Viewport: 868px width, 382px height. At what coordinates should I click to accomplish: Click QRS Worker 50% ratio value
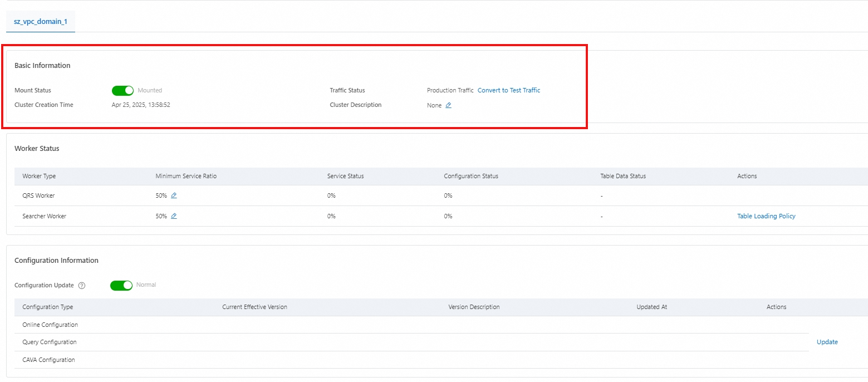pos(161,195)
